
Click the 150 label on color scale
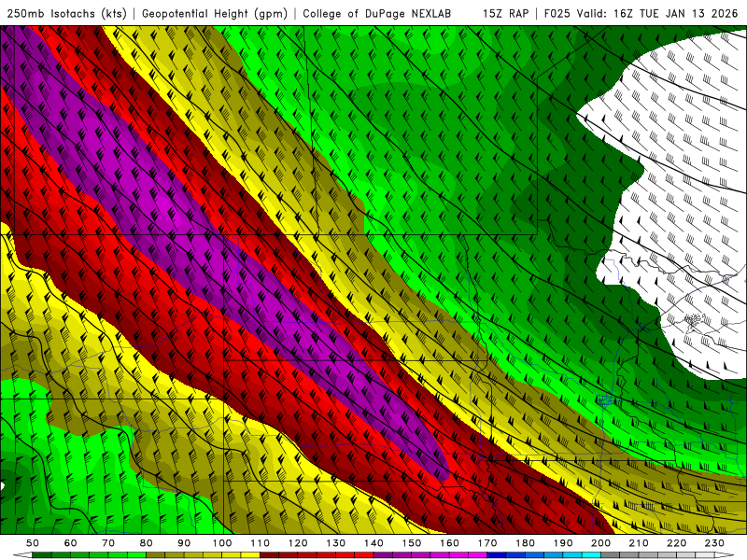coord(412,543)
